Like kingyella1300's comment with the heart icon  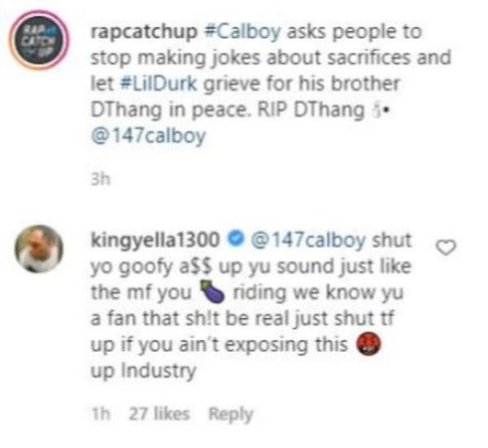coord(446,248)
